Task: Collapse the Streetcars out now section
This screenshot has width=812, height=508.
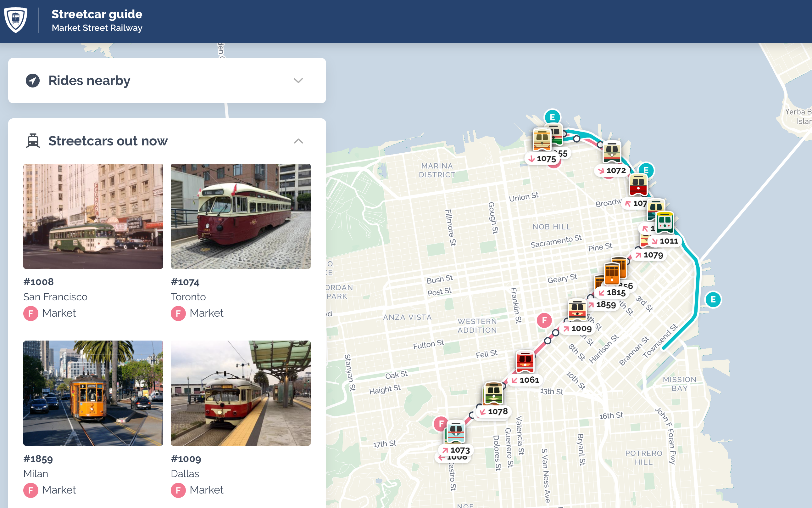Action: tap(298, 141)
